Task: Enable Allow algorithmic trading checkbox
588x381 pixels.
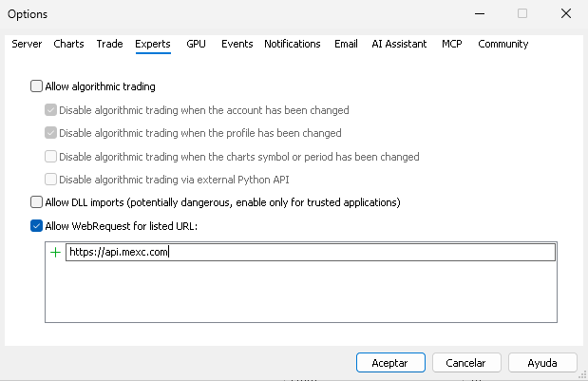Action: [36, 86]
